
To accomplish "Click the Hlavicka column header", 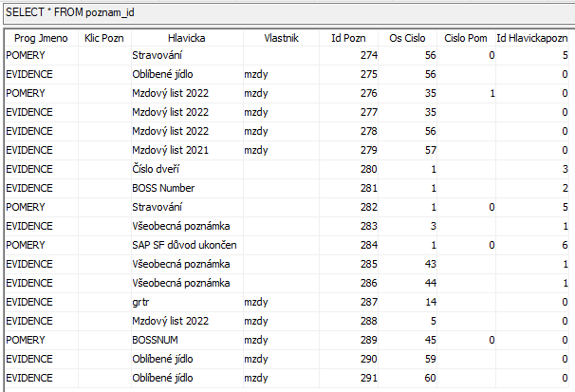I will 187,38.
